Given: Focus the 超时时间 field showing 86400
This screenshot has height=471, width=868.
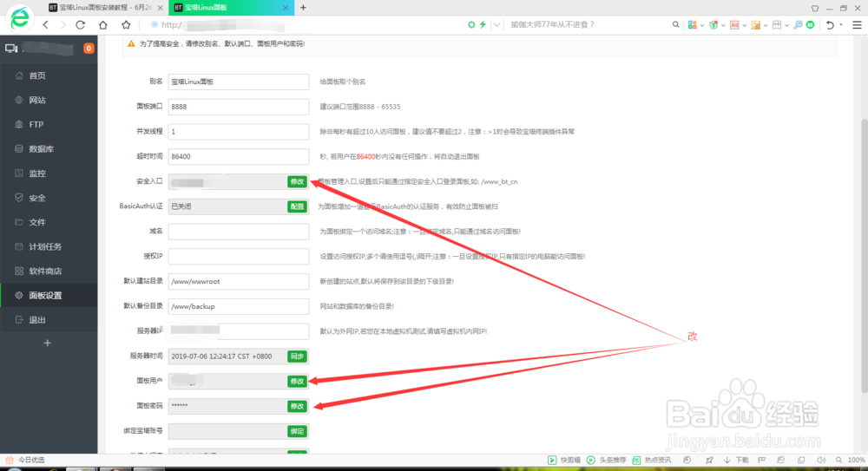Looking at the screenshot, I should [x=239, y=156].
